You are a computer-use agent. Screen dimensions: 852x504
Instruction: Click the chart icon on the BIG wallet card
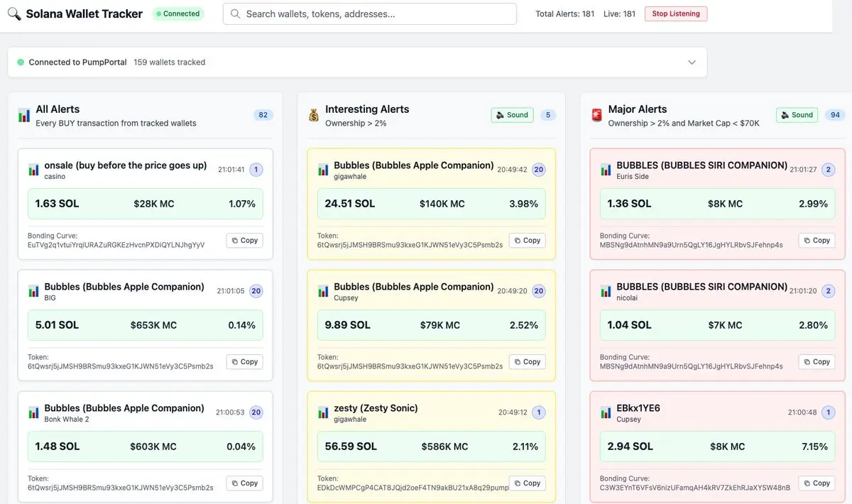(x=33, y=291)
